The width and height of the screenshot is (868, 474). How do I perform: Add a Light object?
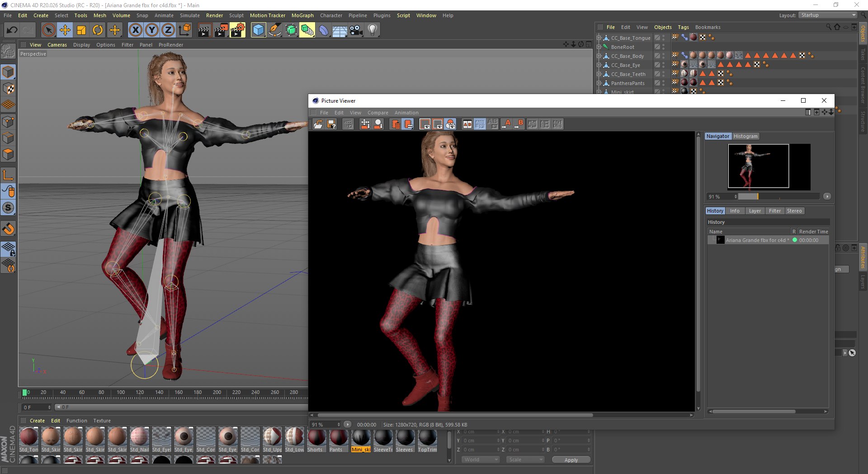pos(373,30)
